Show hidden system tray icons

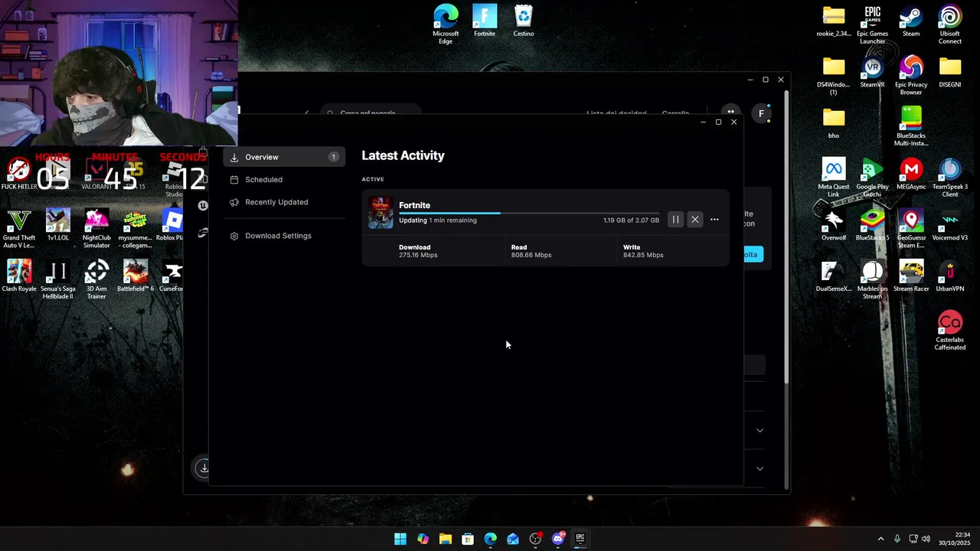[880, 539]
